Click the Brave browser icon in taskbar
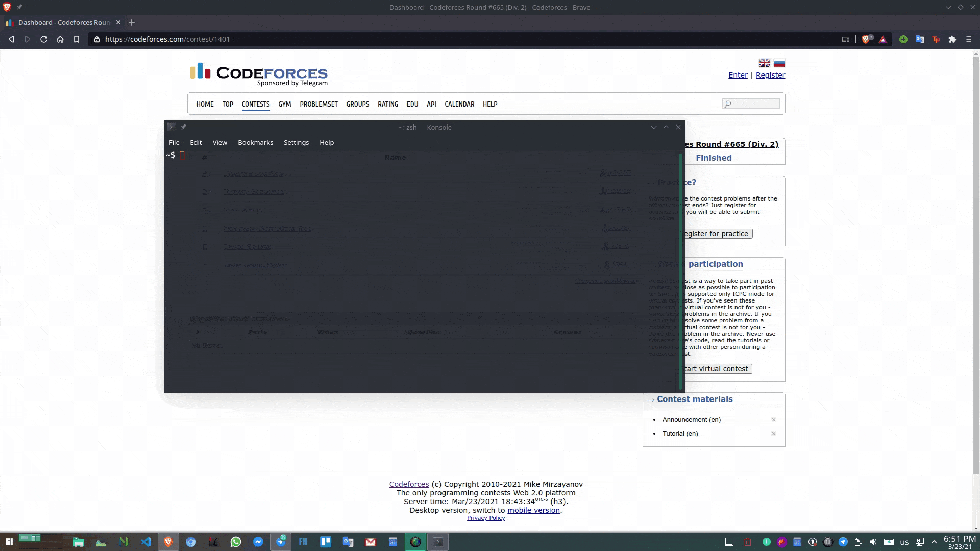Screen dimensions: 980x551 pyautogui.click(x=167, y=542)
